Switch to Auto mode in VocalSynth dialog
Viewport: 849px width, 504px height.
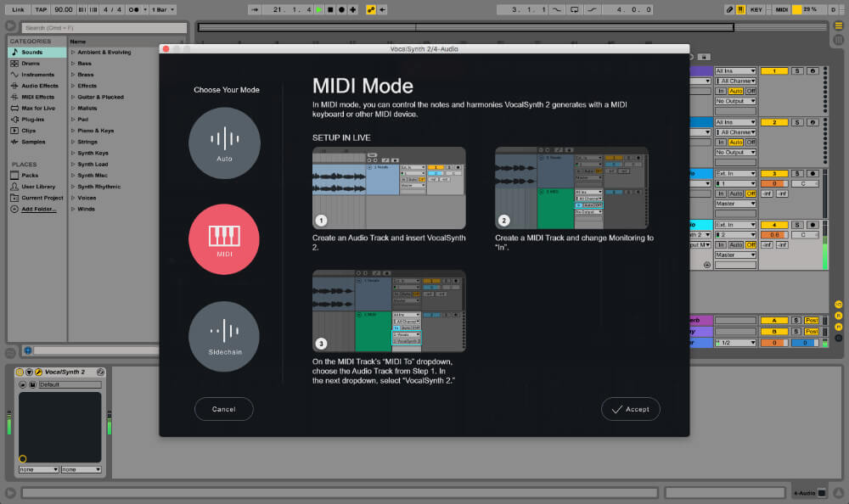pyautogui.click(x=223, y=142)
